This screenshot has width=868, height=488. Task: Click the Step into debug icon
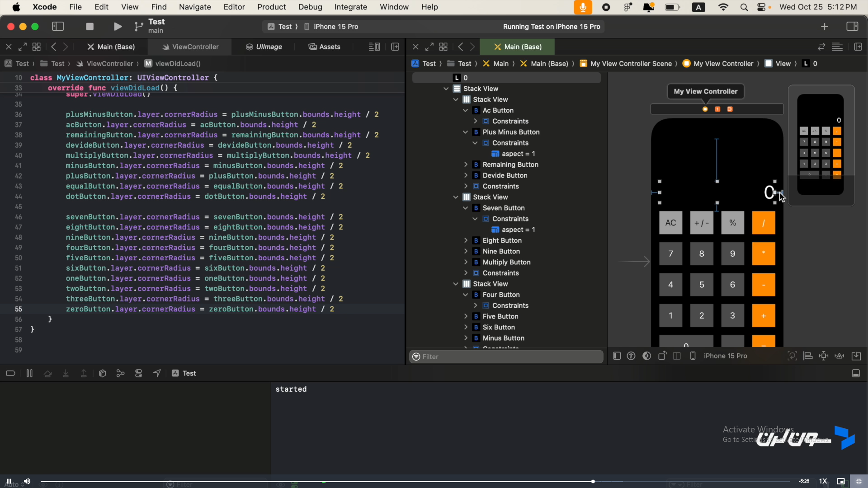pyautogui.click(x=66, y=373)
